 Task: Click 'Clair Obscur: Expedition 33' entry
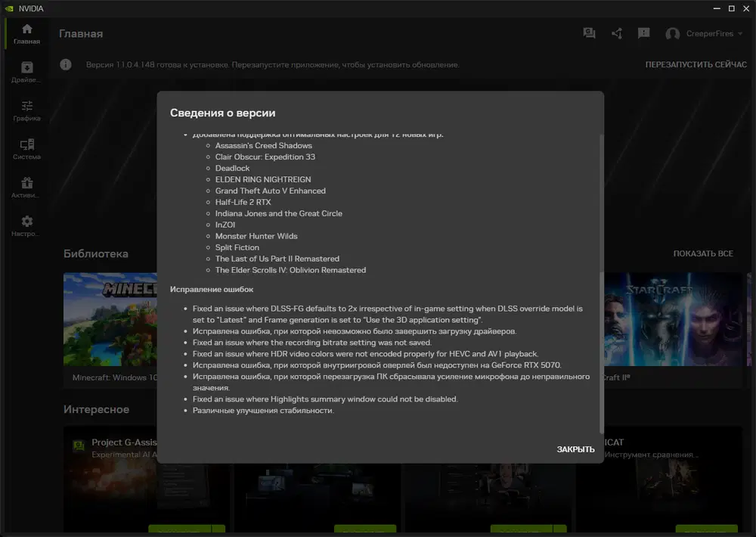coord(265,157)
